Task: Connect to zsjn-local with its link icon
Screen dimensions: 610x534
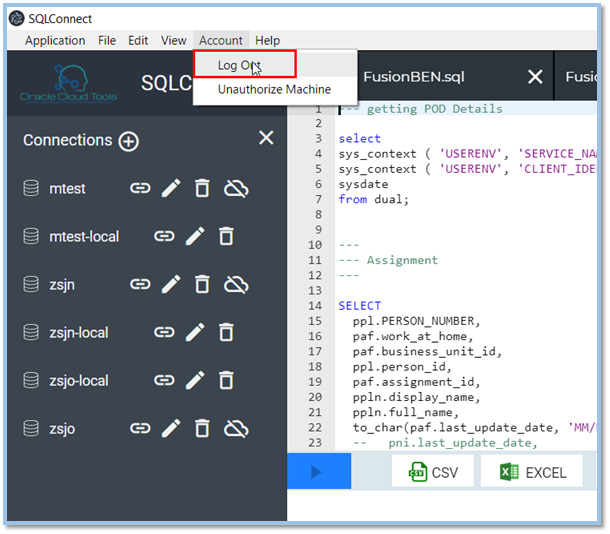Action: pos(164,332)
